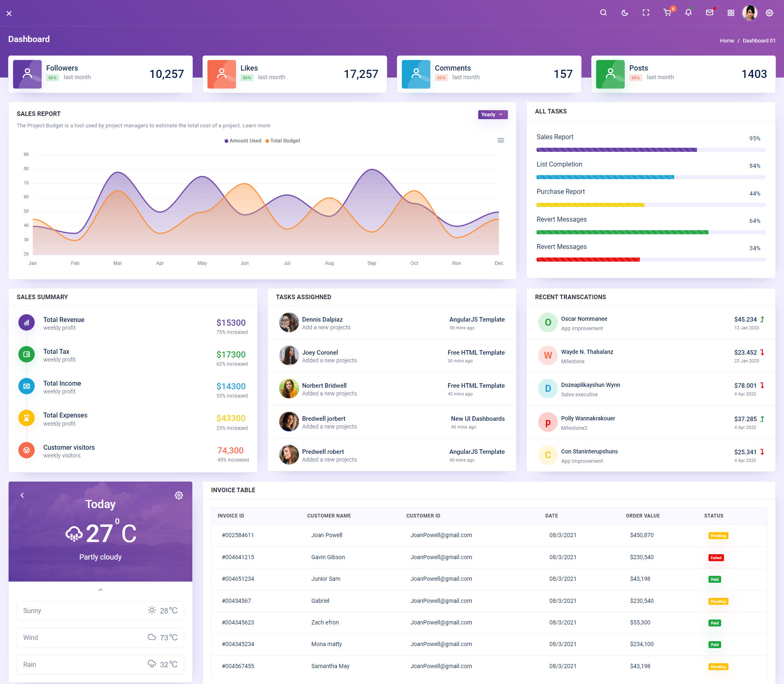Open the apps grid icon
Viewport: 784px width, 684px height.
coord(731,13)
